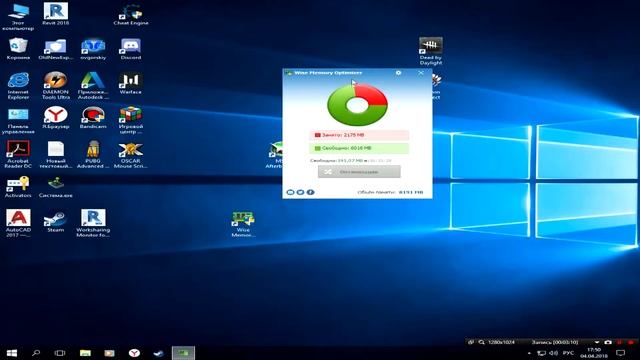The height and width of the screenshot is (360, 640).
Task: Open Wise Memory Optimizer settings gear
Action: pyautogui.click(x=398, y=73)
